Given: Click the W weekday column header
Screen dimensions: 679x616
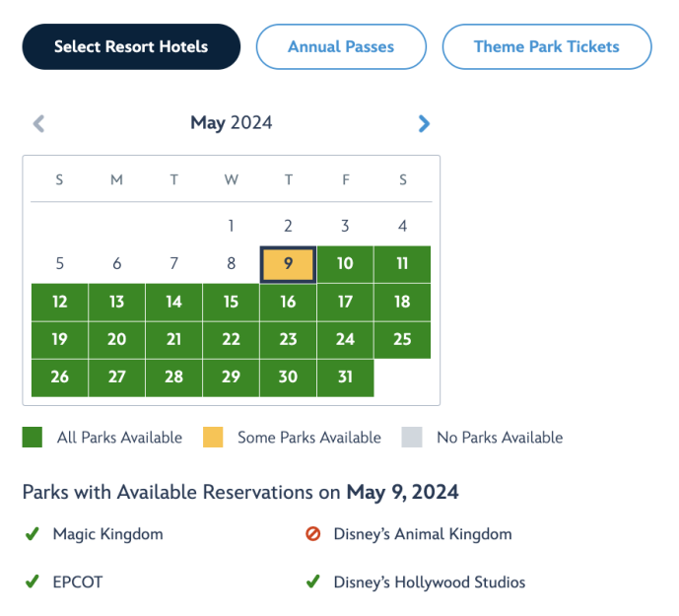Looking at the screenshot, I should click(232, 179).
